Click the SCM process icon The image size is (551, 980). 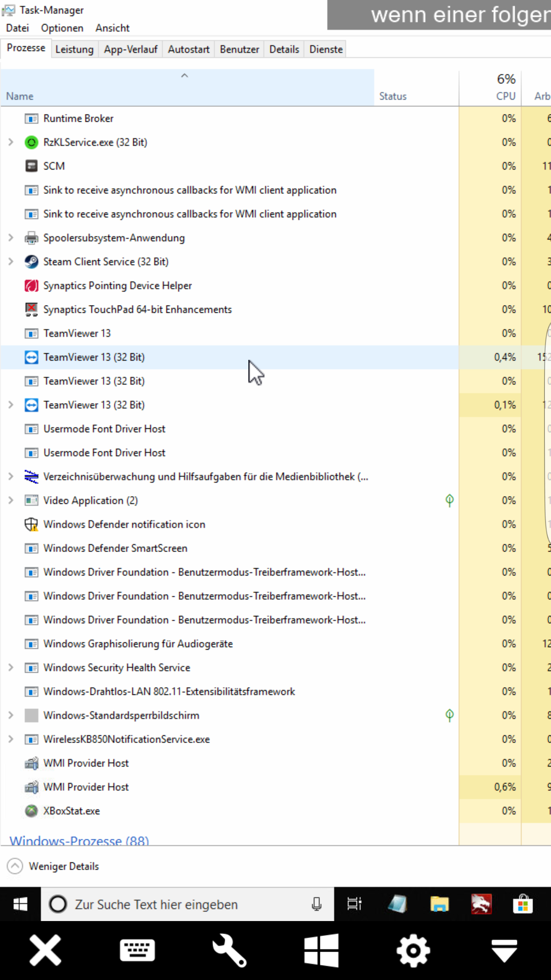point(31,166)
